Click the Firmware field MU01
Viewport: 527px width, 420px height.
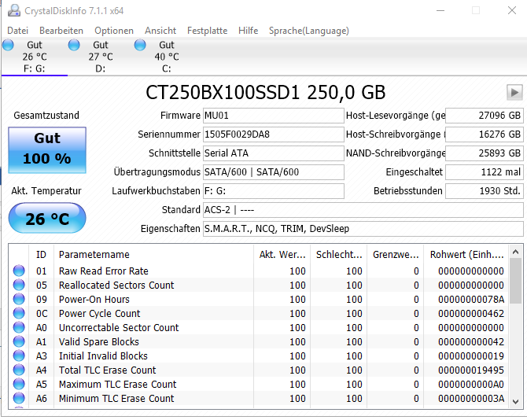tap(274, 116)
